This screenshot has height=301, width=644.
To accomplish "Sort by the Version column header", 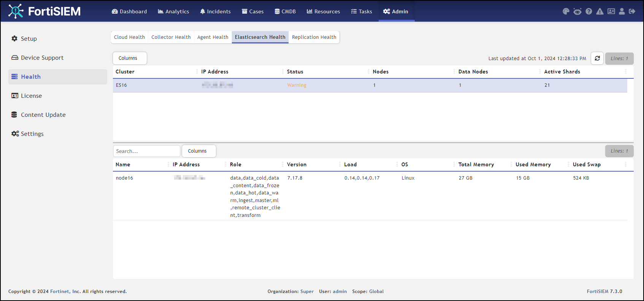I will 297,164.
